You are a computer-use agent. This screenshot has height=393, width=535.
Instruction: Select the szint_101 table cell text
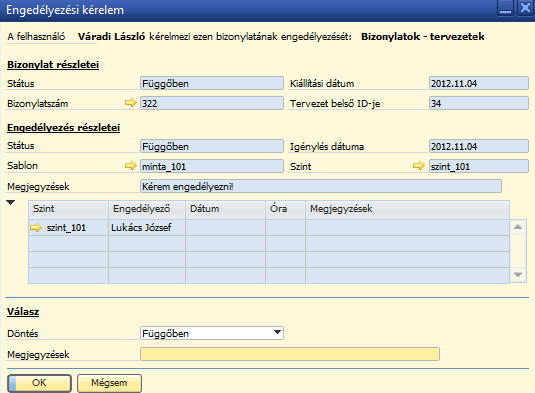click(x=66, y=228)
